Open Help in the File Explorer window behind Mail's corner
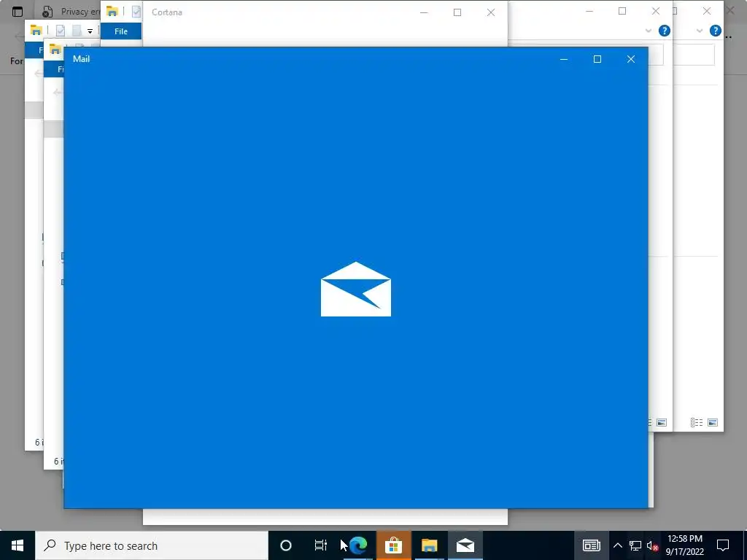The width and height of the screenshot is (747, 560). point(664,31)
